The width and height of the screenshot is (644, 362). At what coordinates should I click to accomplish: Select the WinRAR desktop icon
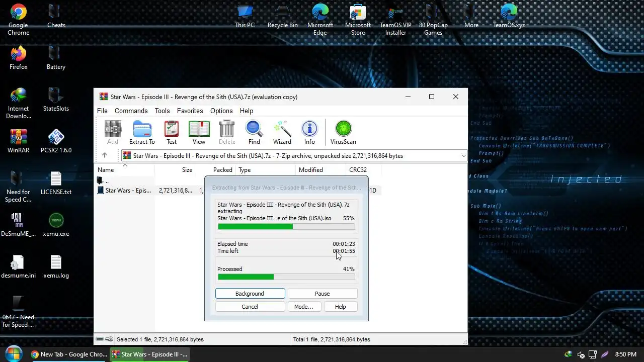[x=18, y=141]
